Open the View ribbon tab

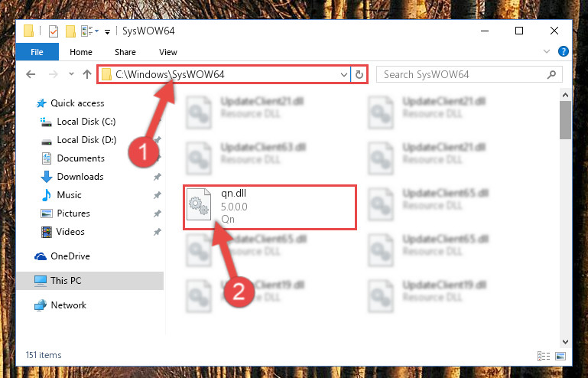coord(168,52)
